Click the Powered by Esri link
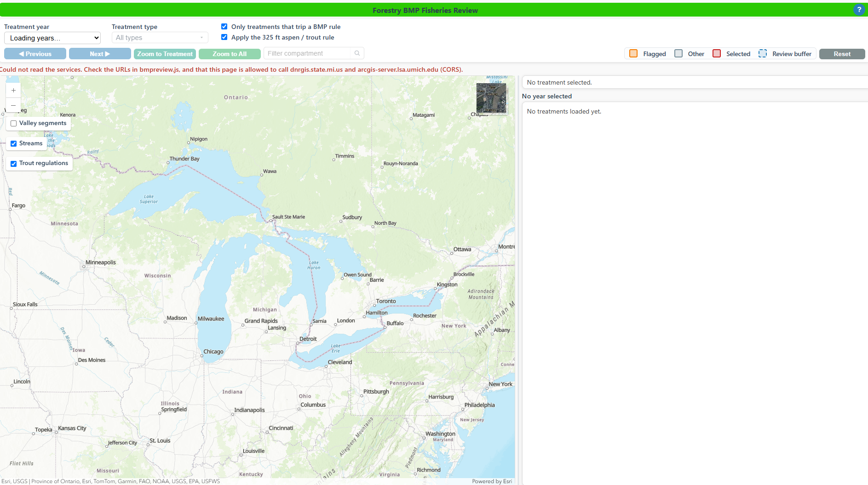 (x=492, y=481)
